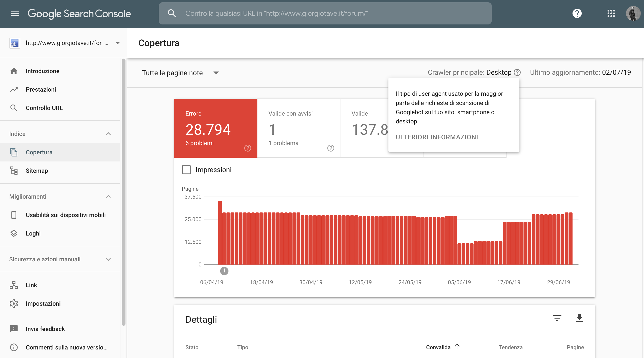This screenshot has height=358, width=644.
Task: Select the Valide status card
Action: coord(364,128)
